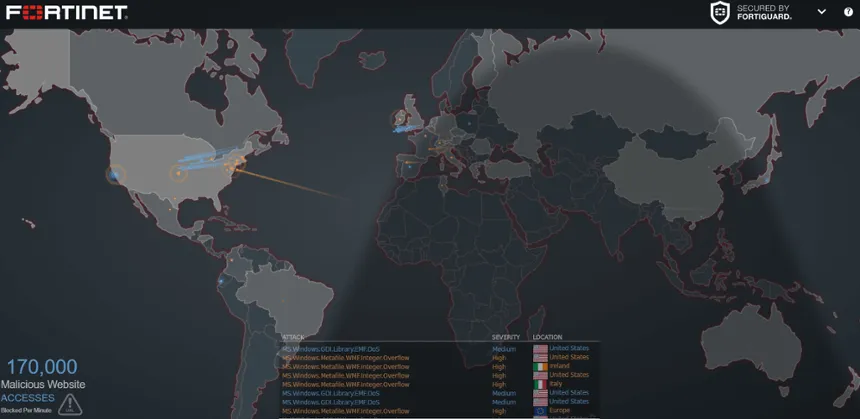Click the attack name in the Italy row
860x419 pixels.
click(346, 384)
